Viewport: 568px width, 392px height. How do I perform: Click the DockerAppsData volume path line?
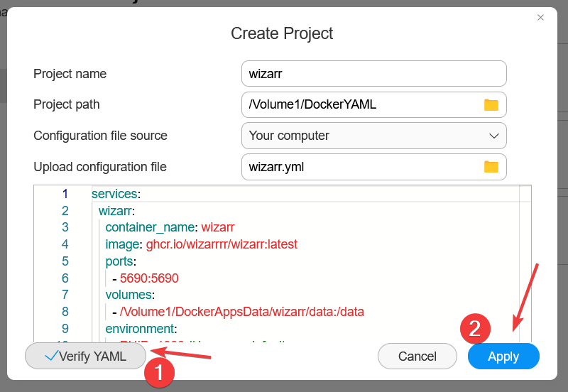[241, 312]
